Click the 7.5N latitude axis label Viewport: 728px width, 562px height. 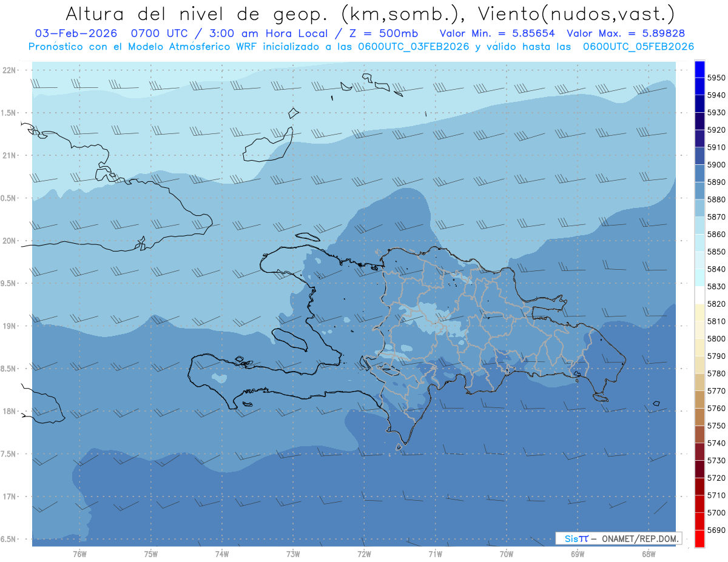[8, 454]
